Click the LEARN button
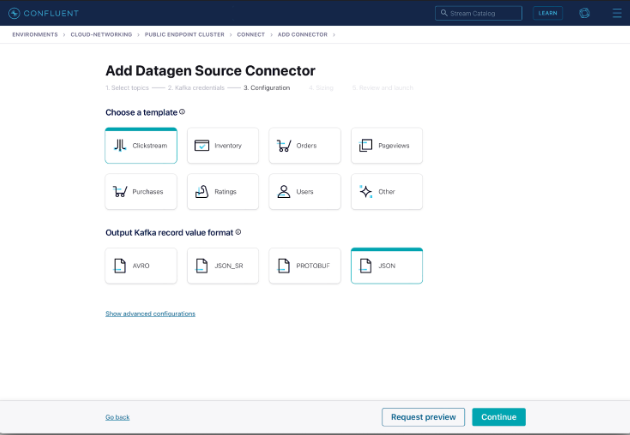630x435 pixels. point(548,13)
